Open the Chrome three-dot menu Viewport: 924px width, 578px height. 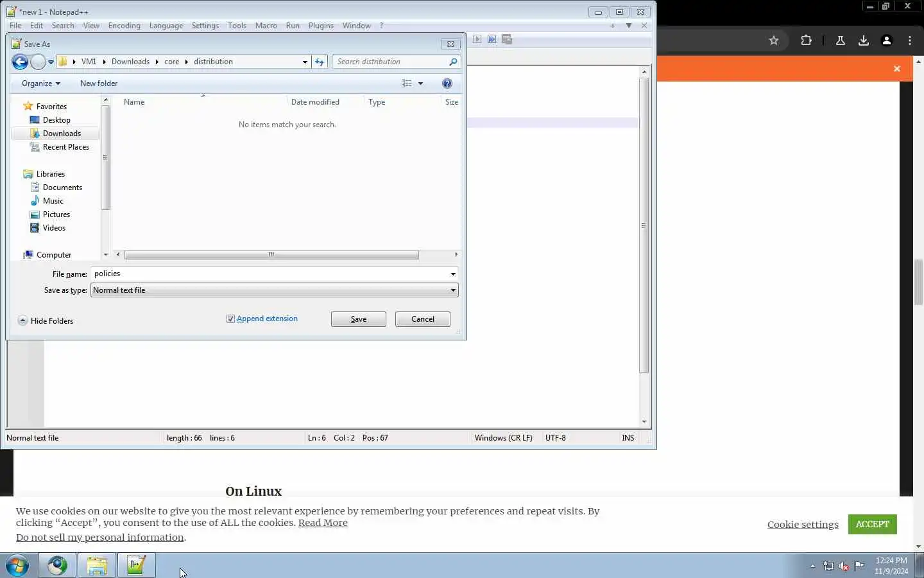coord(910,40)
